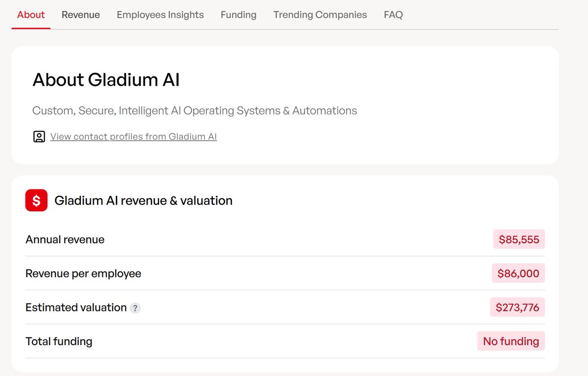Switch to the Revenue tab

[x=81, y=15]
